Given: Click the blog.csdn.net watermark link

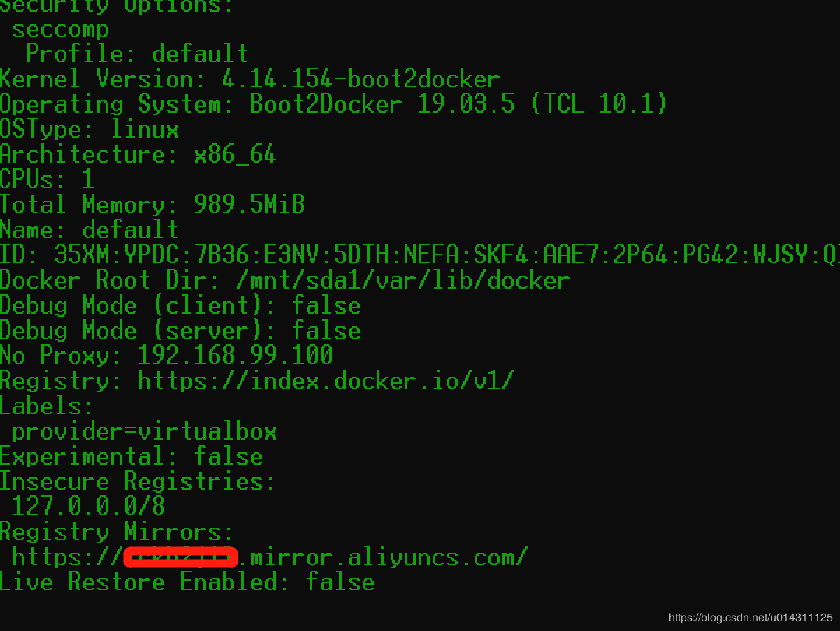Looking at the screenshot, I should 750,618.
